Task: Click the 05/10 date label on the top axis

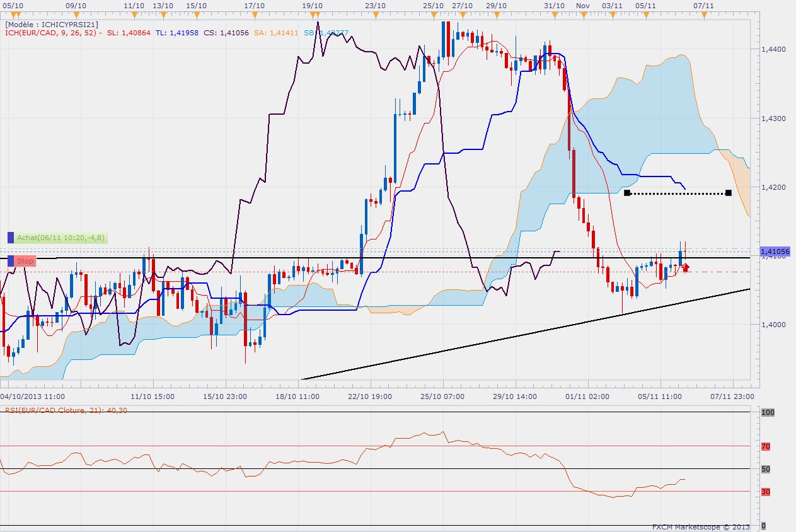Action: [13, 5]
